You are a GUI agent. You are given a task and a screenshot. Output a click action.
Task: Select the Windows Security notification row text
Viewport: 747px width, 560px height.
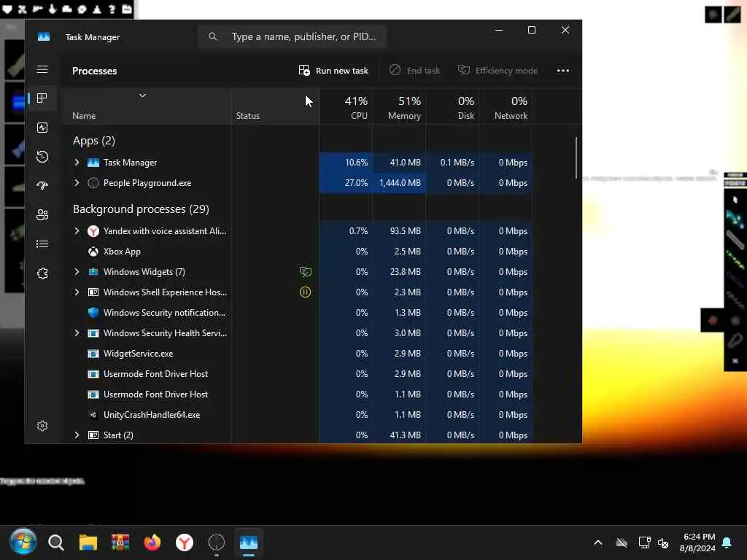click(164, 313)
